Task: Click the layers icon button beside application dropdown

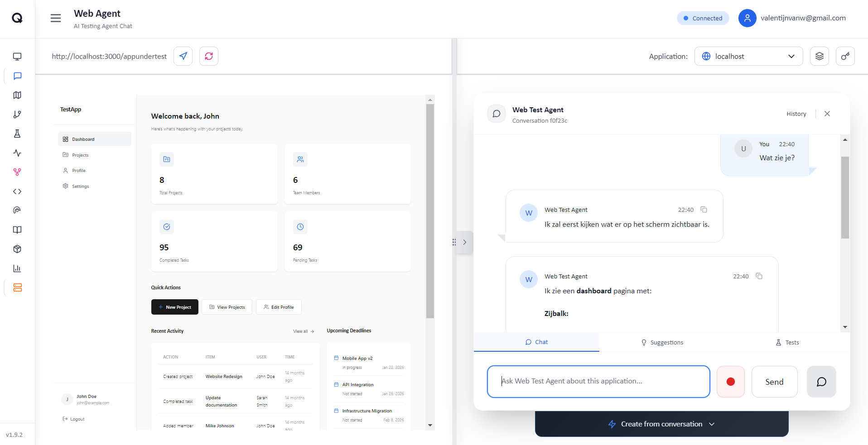Action: pos(820,56)
